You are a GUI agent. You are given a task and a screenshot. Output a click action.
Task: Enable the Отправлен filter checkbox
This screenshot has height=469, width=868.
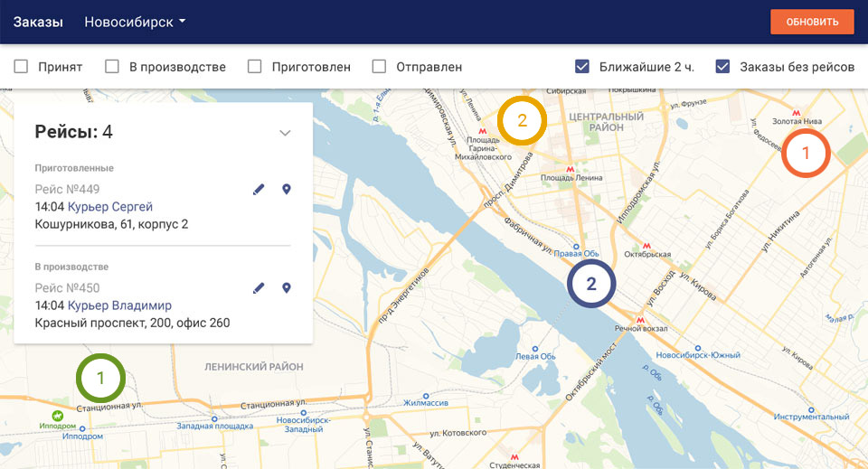click(x=379, y=67)
